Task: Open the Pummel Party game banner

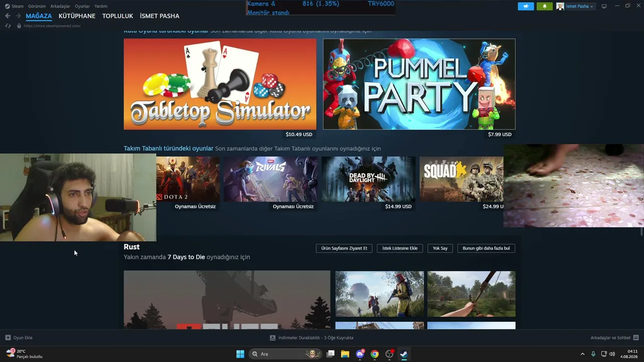Action: [419, 84]
